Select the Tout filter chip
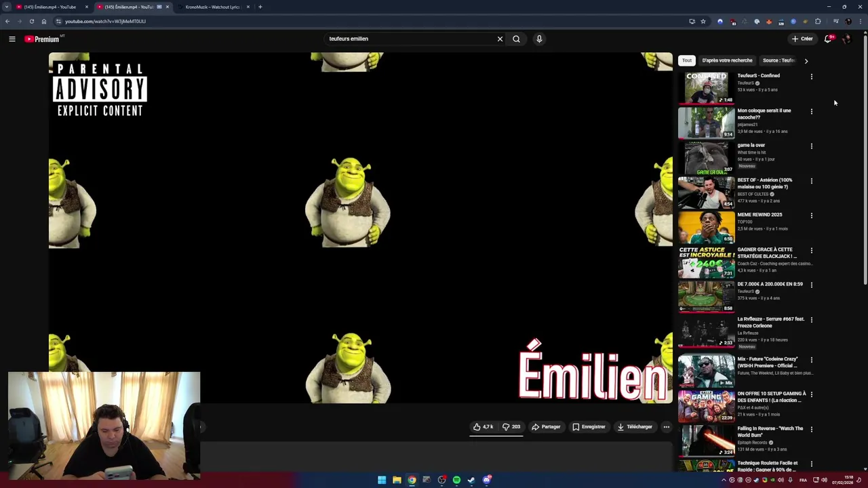Viewport: 868px width, 488px height. tap(687, 60)
